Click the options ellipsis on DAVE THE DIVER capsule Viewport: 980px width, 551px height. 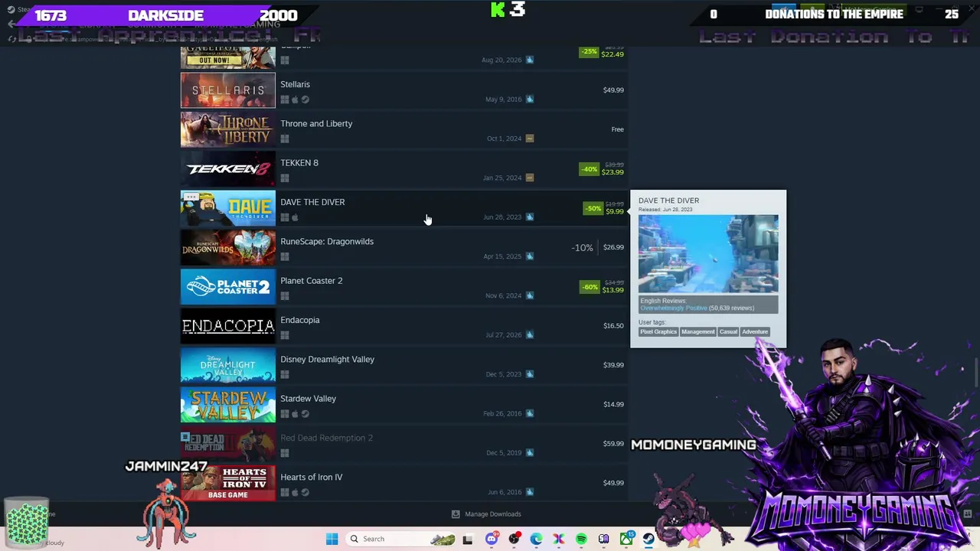pyautogui.click(x=191, y=197)
